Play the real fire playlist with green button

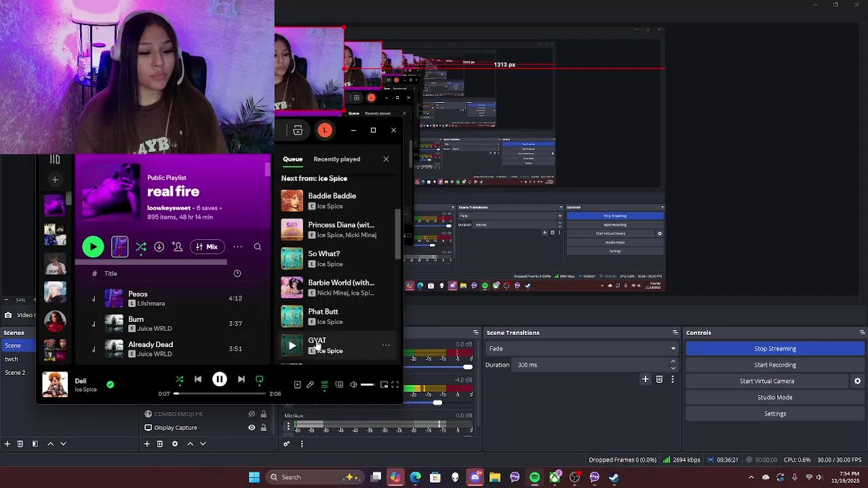[93, 247]
